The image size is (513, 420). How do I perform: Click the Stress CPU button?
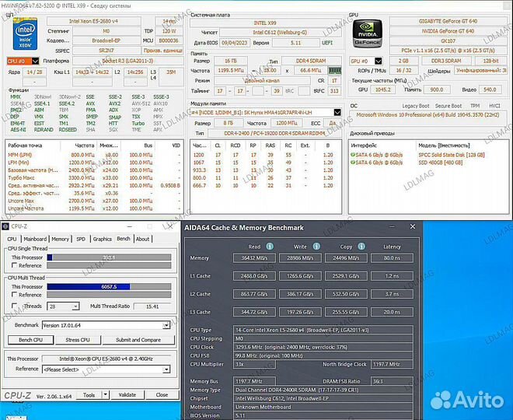pyautogui.click(x=78, y=340)
